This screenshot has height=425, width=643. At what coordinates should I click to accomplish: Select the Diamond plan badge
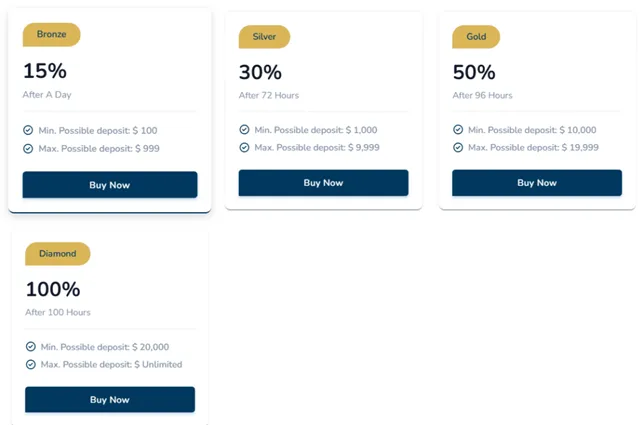pyautogui.click(x=57, y=254)
